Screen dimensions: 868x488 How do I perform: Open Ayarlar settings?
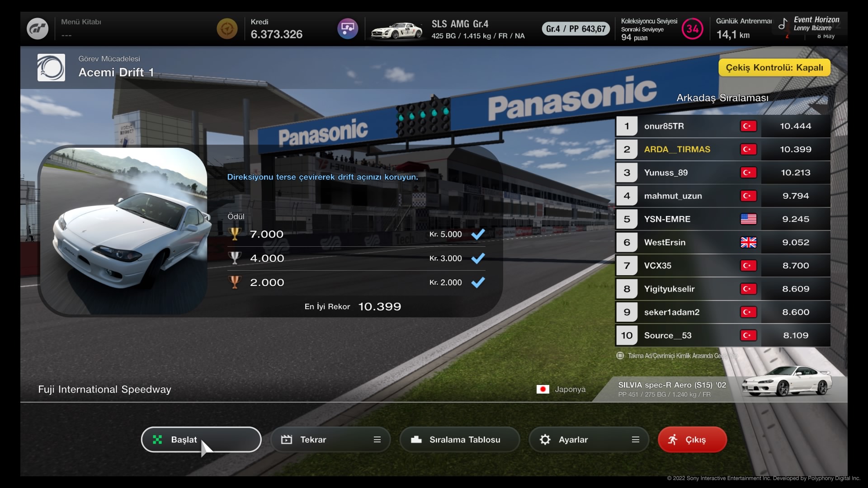tap(589, 440)
